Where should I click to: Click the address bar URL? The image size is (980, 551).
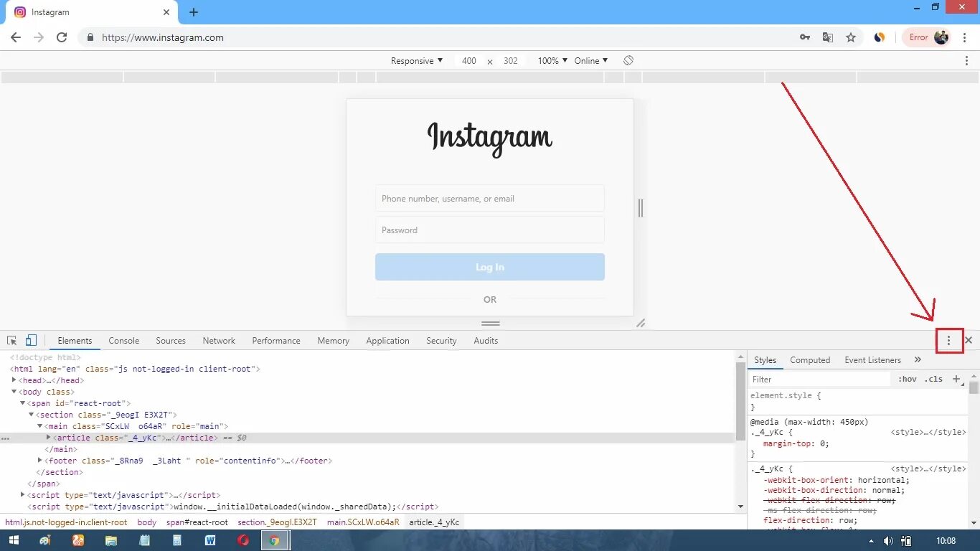click(163, 37)
